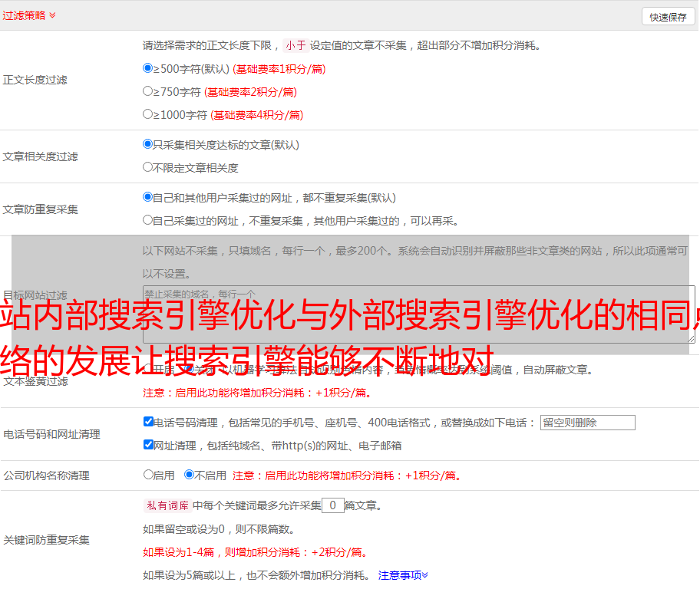
Task: Select 不启用 for company name cleanup
Action: pyautogui.click(x=189, y=475)
